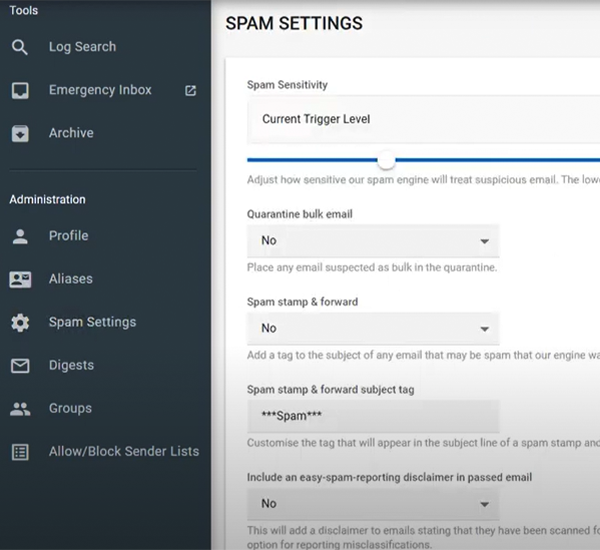Click the Digests envelope icon

(20, 366)
